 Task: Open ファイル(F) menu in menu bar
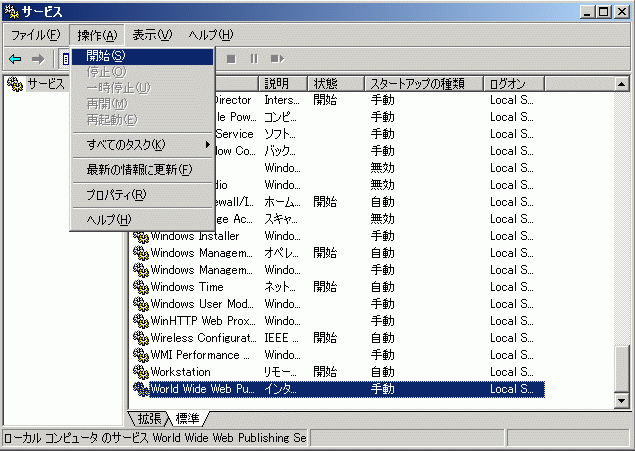tap(36, 35)
